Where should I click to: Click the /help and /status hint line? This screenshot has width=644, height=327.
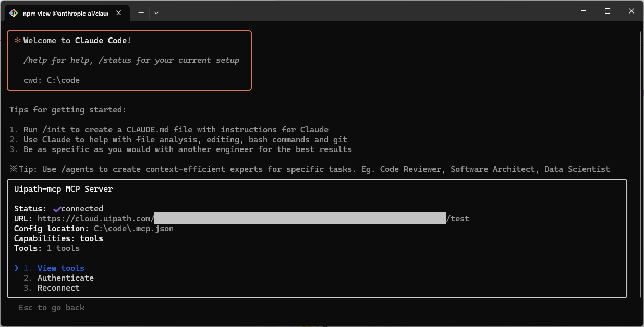(x=131, y=60)
